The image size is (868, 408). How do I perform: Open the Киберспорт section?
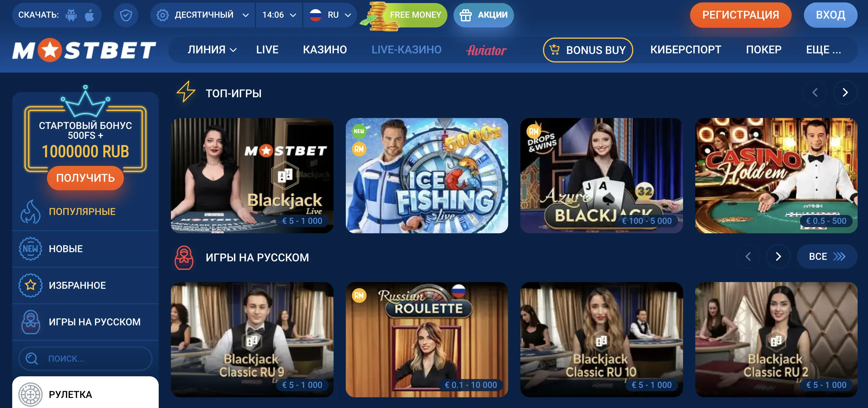[x=685, y=50]
